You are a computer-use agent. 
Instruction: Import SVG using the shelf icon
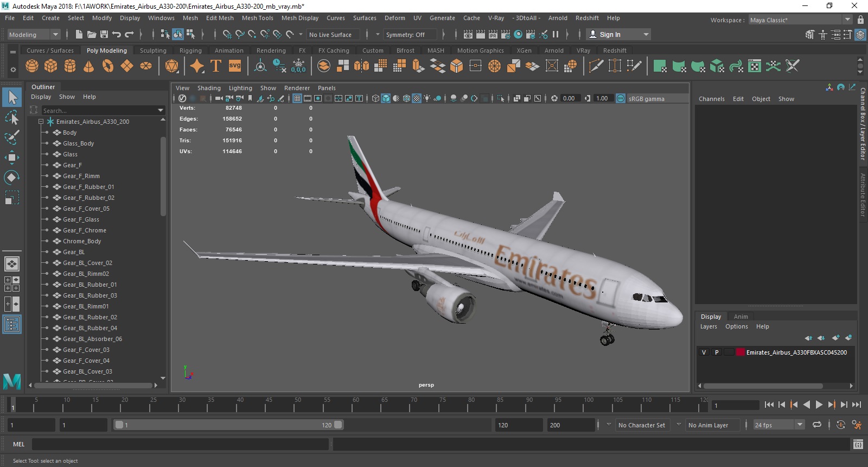[x=235, y=66]
